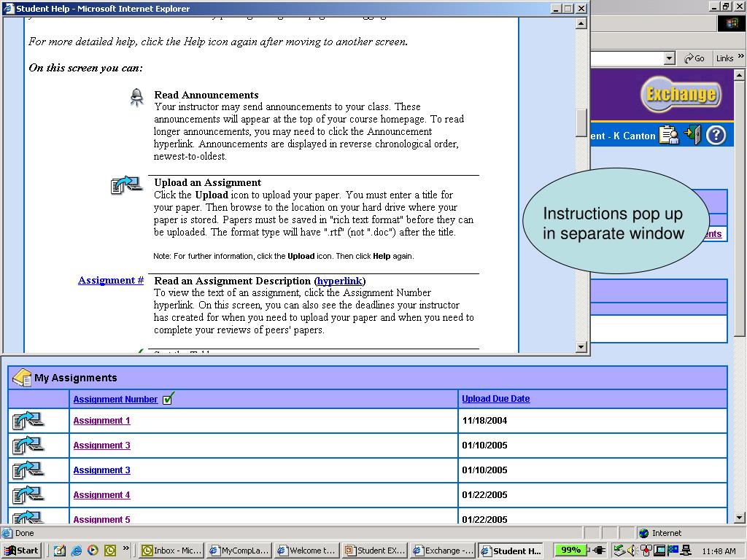Viewport: 747px width, 560px height.
Task: Switch to the Exchange -... taskbar button
Action: pyautogui.click(x=443, y=551)
